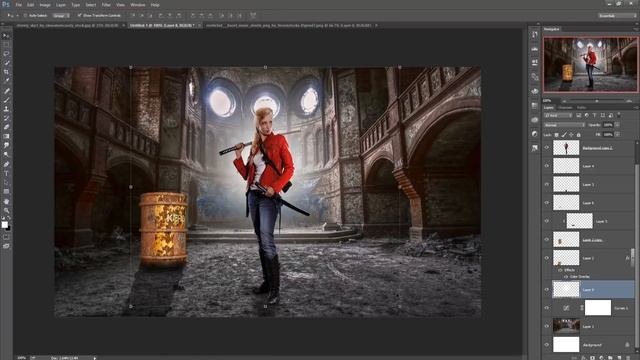Collapse the layer effects fx arrow

(x=632, y=258)
